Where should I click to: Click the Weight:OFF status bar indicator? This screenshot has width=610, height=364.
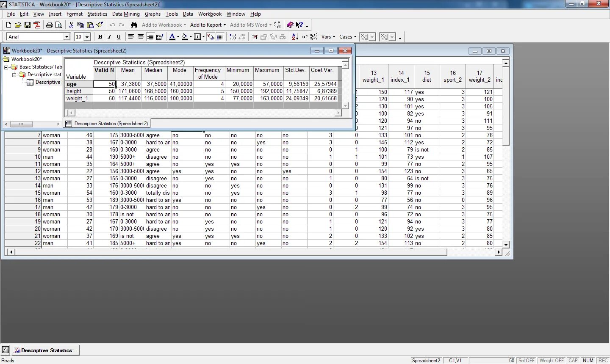click(x=552, y=361)
